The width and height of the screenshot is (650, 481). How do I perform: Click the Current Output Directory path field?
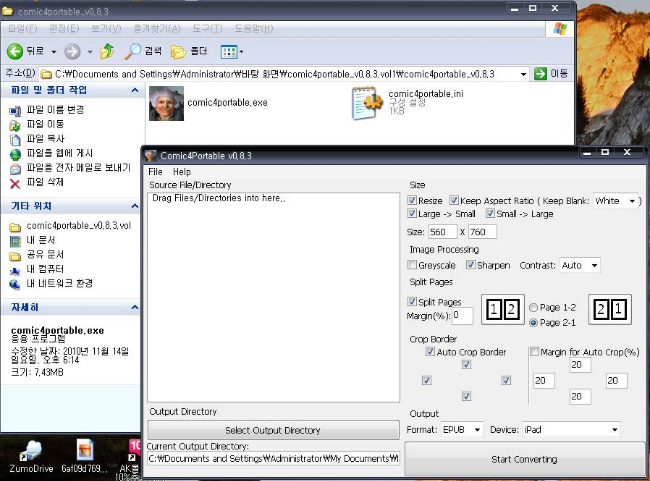pyautogui.click(x=273, y=459)
